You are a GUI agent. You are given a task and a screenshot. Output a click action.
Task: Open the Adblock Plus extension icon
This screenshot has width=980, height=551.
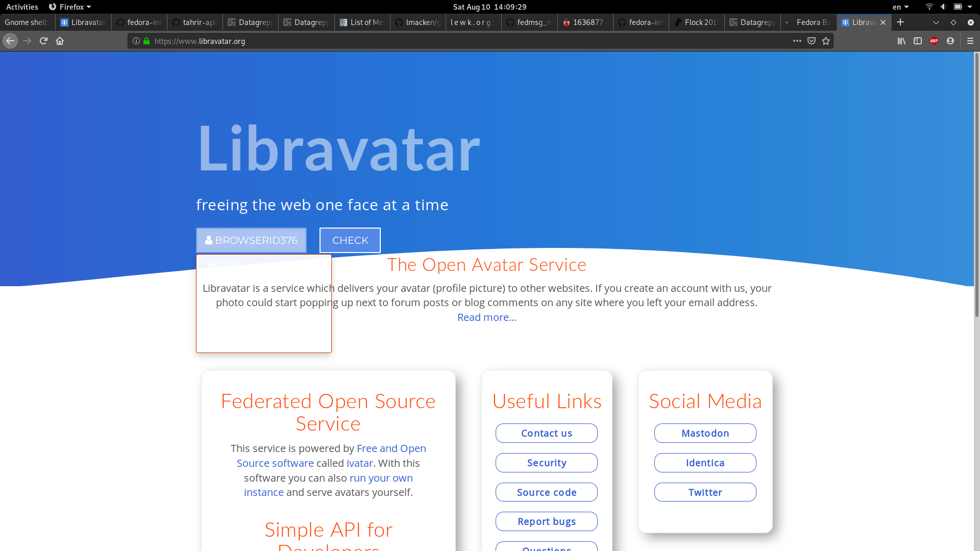click(x=934, y=41)
